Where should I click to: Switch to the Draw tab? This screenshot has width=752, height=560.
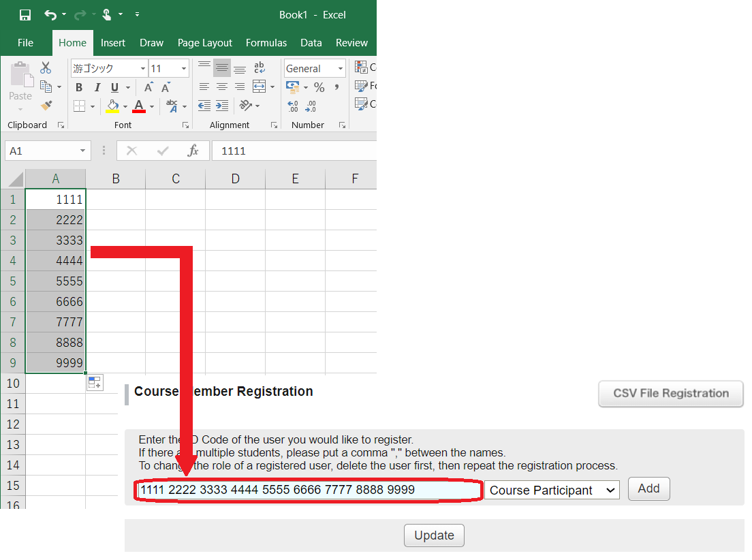151,43
